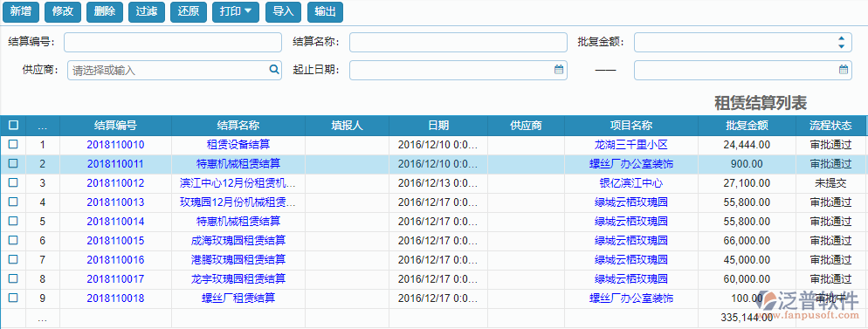Open settlement link 2018110018
The width and height of the screenshot is (868, 329).
click(x=115, y=298)
